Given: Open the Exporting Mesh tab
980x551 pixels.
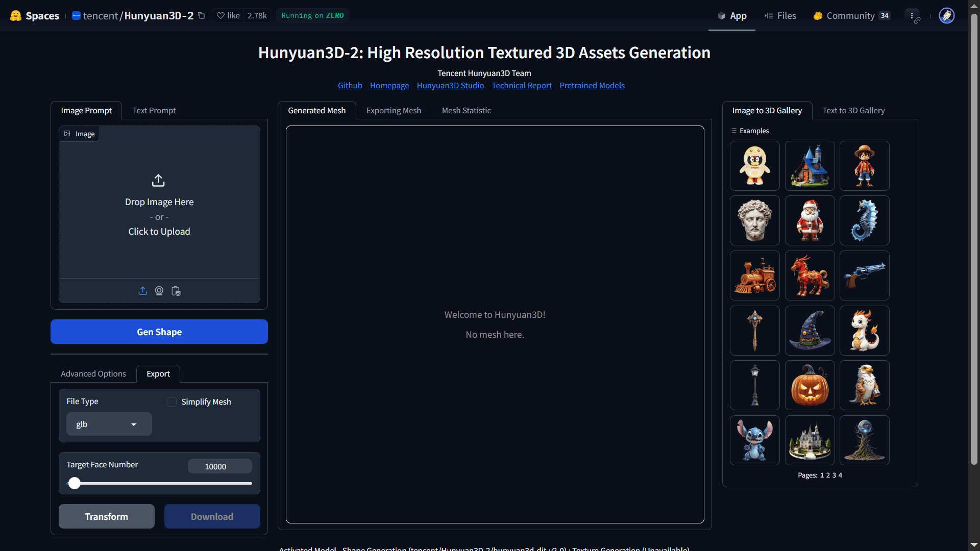Looking at the screenshot, I should click(x=393, y=110).
